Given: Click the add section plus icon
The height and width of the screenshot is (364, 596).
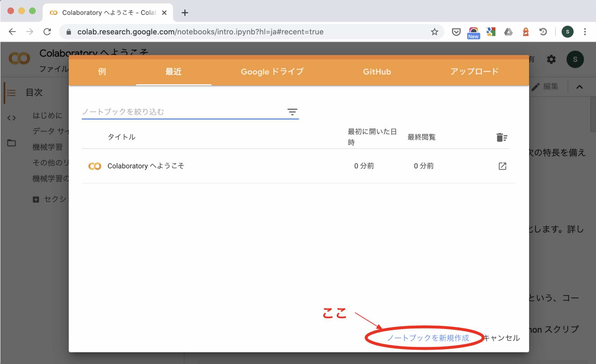Looking at the screenshot, I should click(x=36, y=199).
